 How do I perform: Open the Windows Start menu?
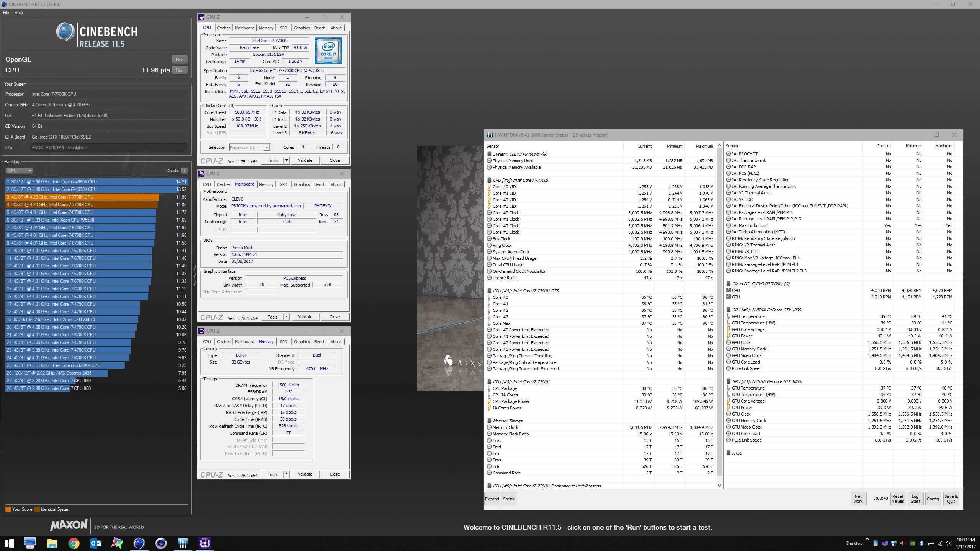click(9, 543)
